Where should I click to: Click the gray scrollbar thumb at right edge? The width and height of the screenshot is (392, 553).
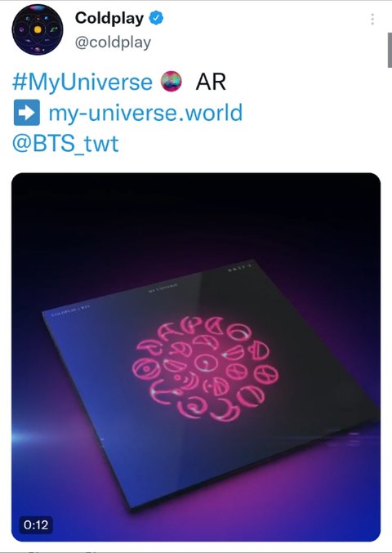(390, 50)
